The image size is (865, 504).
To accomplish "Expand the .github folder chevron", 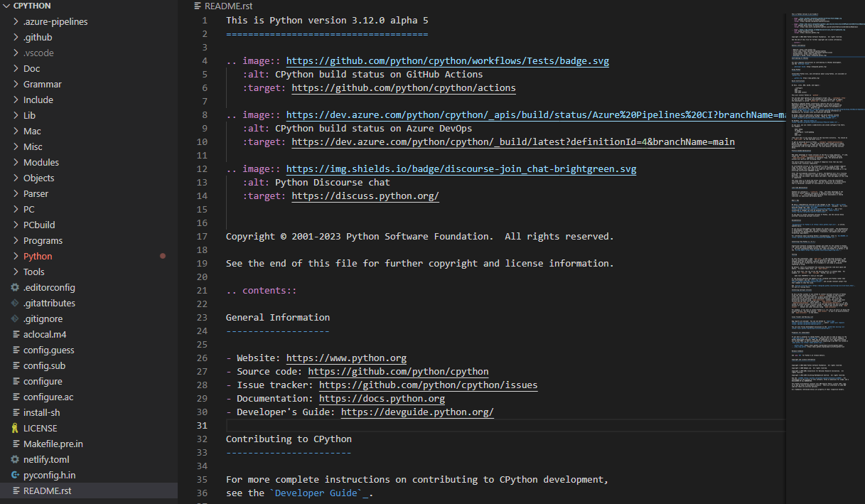I will coord(16,37).
